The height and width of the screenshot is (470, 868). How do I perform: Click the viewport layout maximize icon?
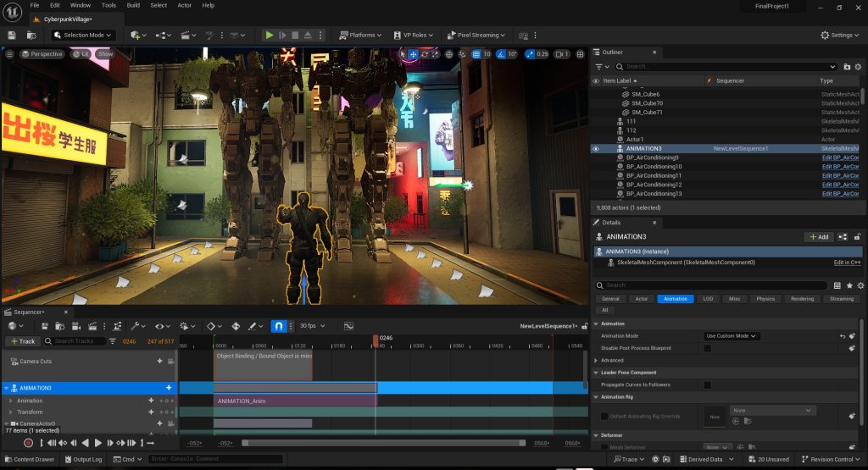pyautogui.click(x=580, y=54)
